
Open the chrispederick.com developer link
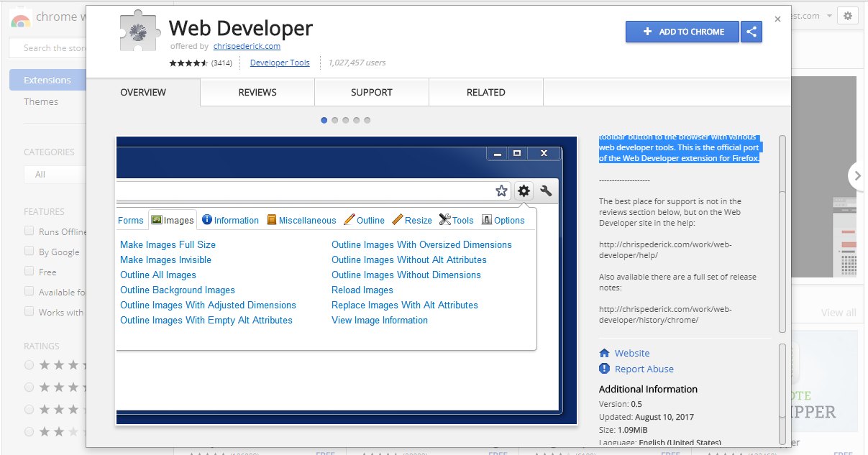pyautogui.click(x=247, y=46)
